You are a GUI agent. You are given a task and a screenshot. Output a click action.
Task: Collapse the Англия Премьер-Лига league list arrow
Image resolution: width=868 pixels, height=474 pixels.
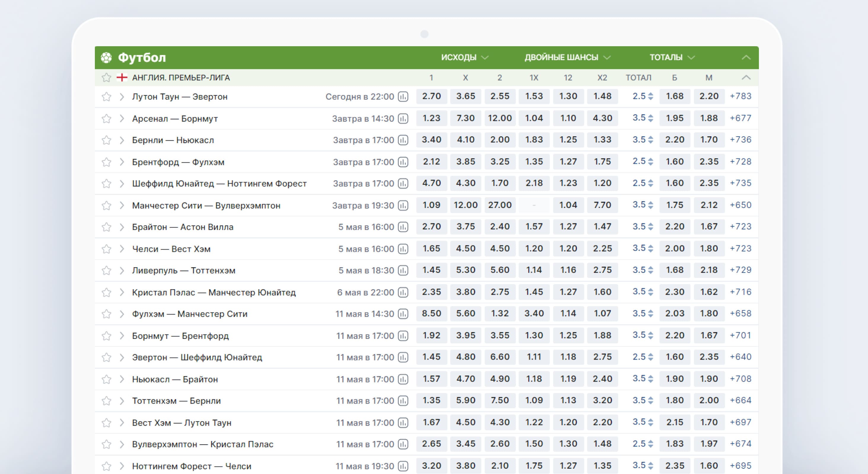click(746, 77)
